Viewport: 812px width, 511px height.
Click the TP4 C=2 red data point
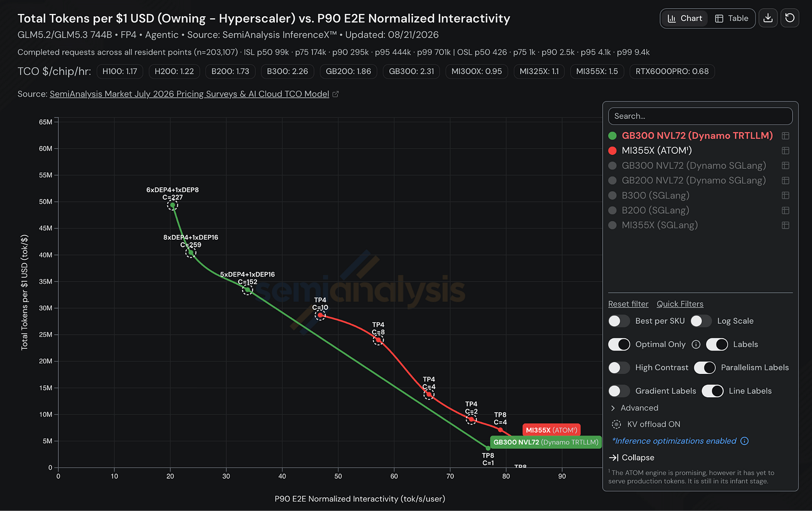click(x=471, y=419)
